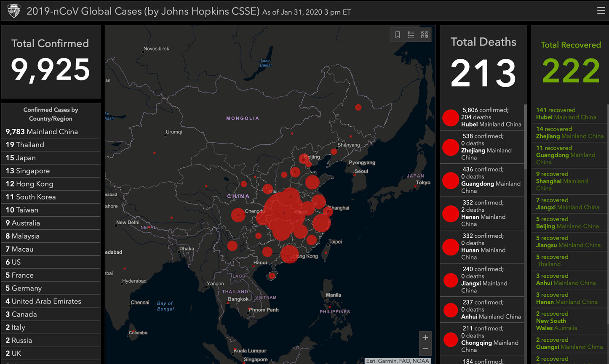The height and width of the screenshot is (364, 609).
Task: Open the map bookmarks icon
Action: tap(398, 35)
